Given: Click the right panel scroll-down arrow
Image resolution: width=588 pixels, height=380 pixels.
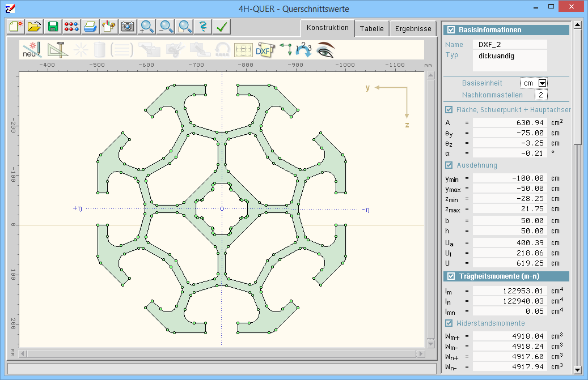Looking at the screenshot, I should tap(577, 370).
